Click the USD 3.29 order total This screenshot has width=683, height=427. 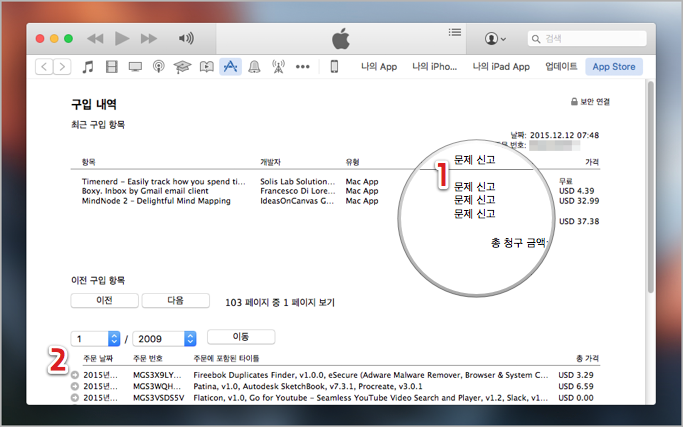point(576,375)
